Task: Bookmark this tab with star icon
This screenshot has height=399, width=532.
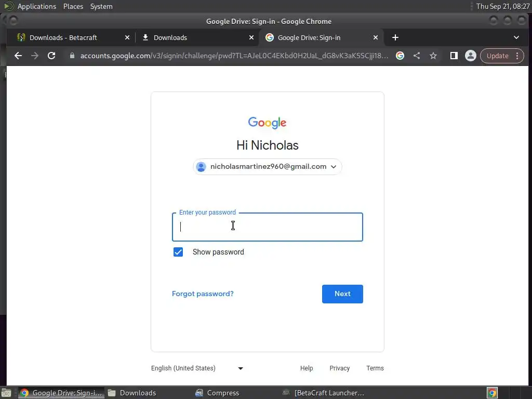Action: pos(433,56)
